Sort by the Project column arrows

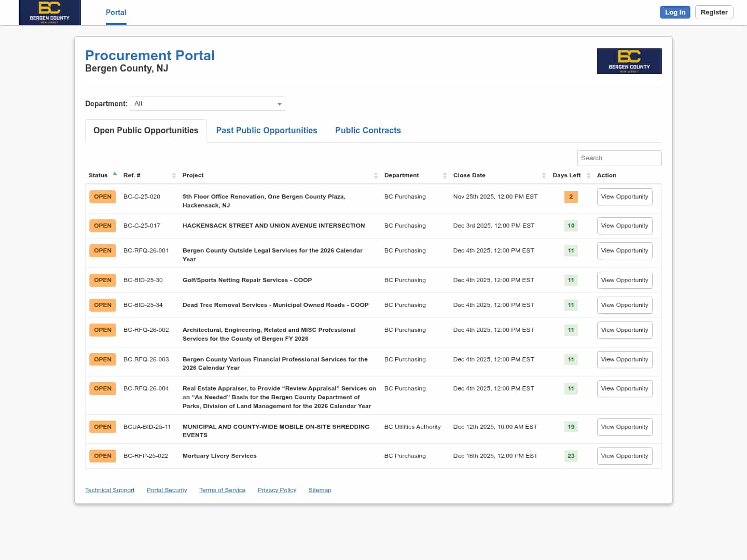[376, 176]
